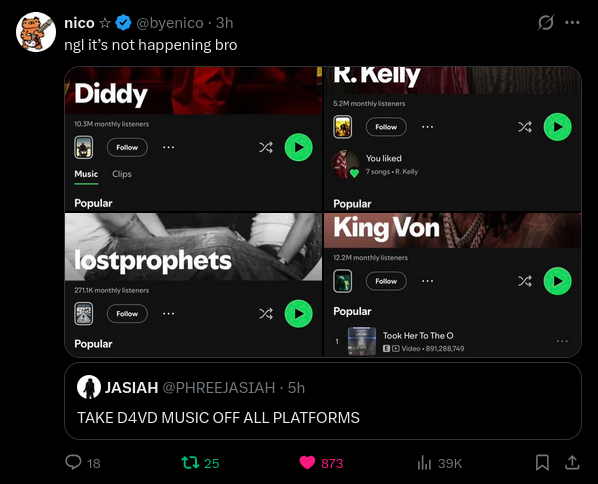
Task: Select the Music tab under Diddy
Action: [86, 174]
